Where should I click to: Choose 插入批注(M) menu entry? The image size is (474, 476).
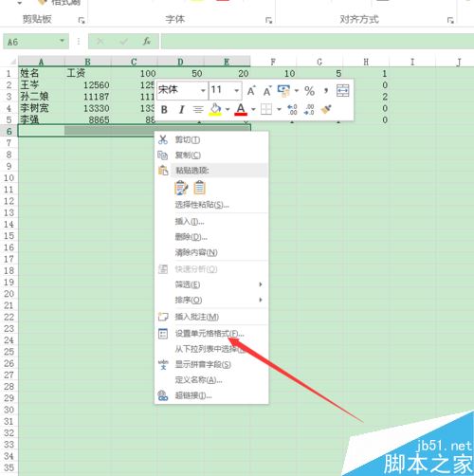click(211, 317)
